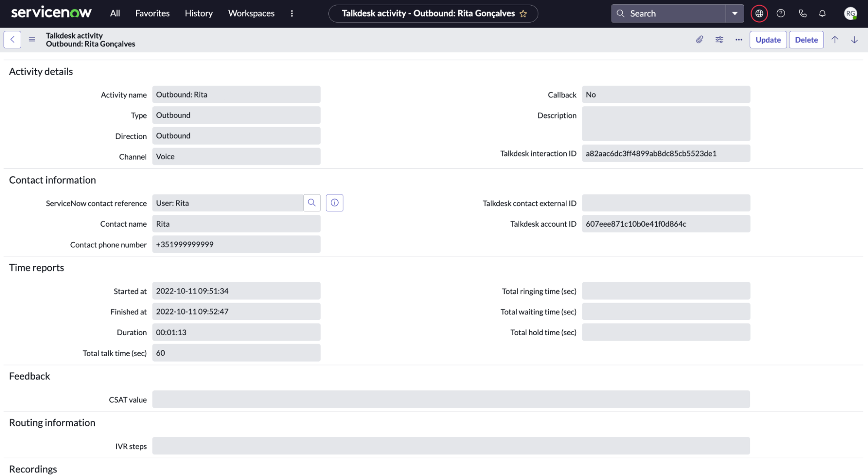Click the help question mark icon
Screen dimensions: 868x475
click(781, 13)
